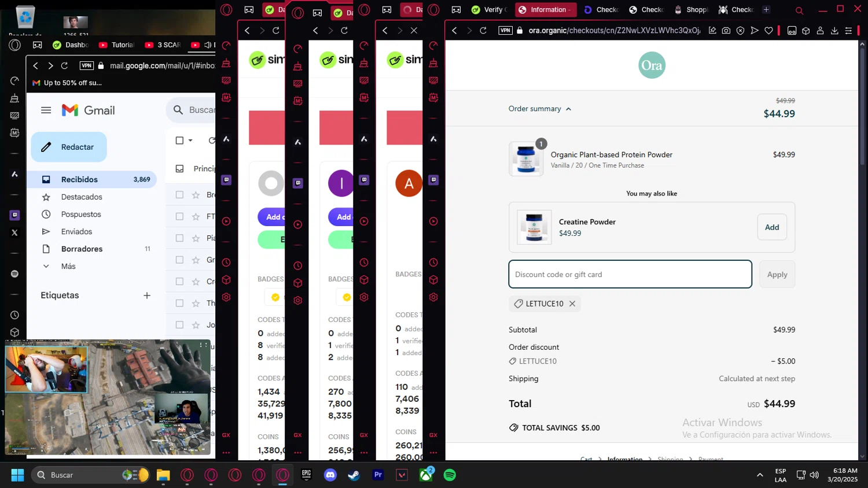
Task: Select the Information tab
Action: pyautogui.click(x=545, y=10)
